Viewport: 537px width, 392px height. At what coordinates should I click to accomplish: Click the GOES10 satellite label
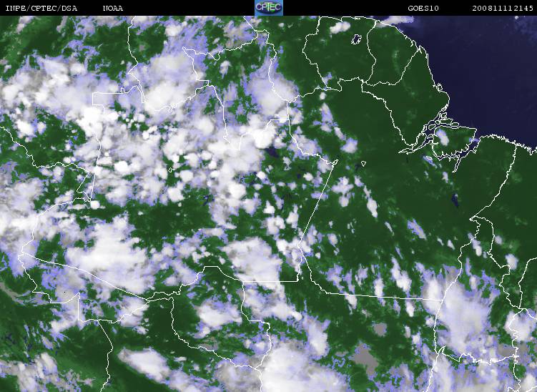pos(423,8)
